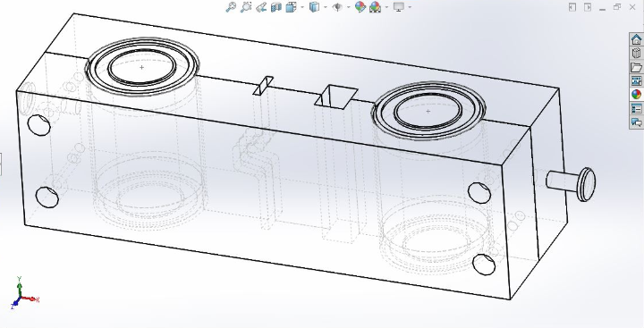The image size is (644, 328).
Task: Return to the Previous View
Action: pos(261,7)
